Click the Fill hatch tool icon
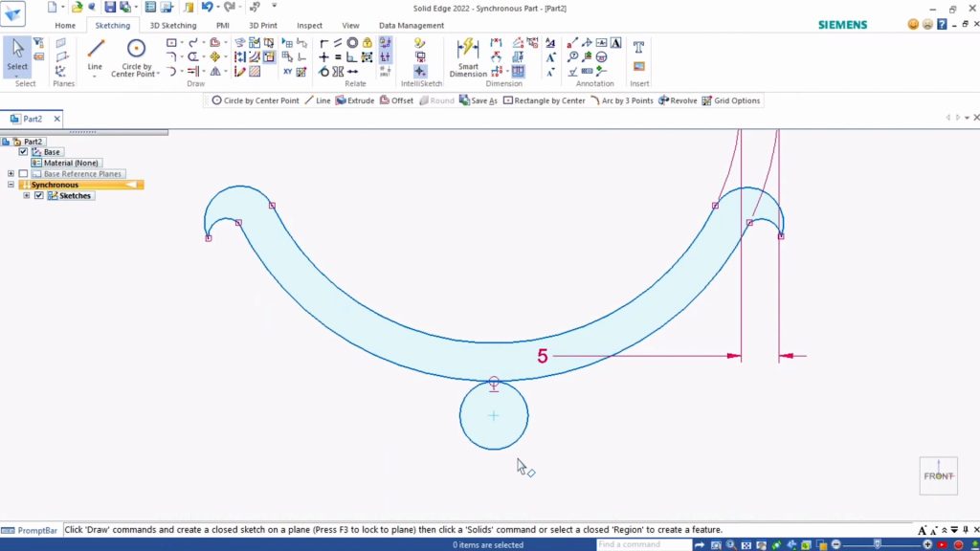The height and width of the screenshot is (551, 980). [255, 72]
